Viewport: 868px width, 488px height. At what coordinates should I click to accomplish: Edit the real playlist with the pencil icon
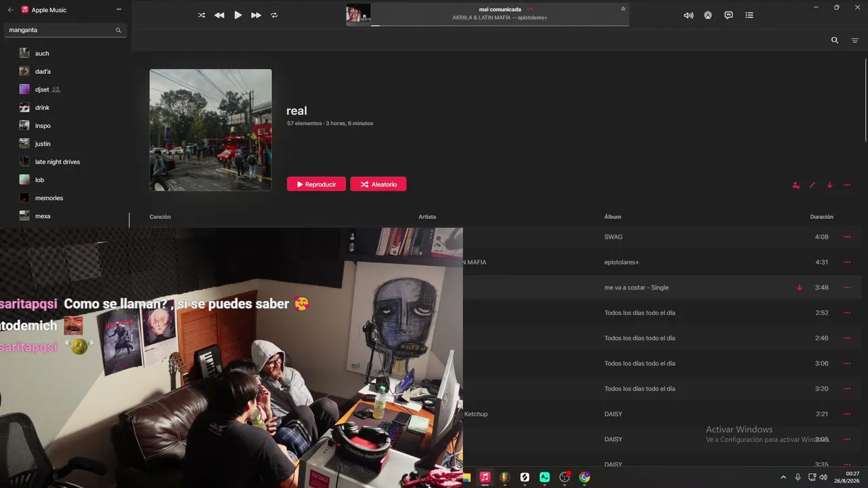point(812,185)
